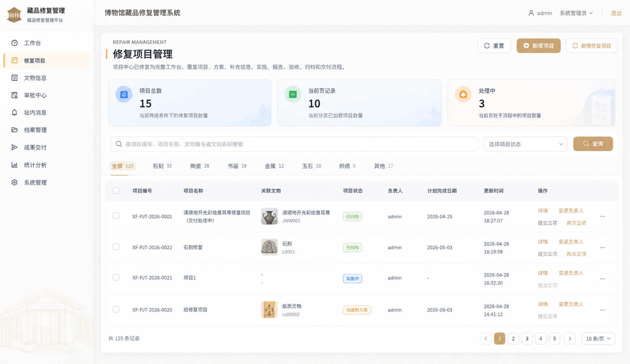Open the 10 条/页 page size dropdown

(x=598, y=338)
